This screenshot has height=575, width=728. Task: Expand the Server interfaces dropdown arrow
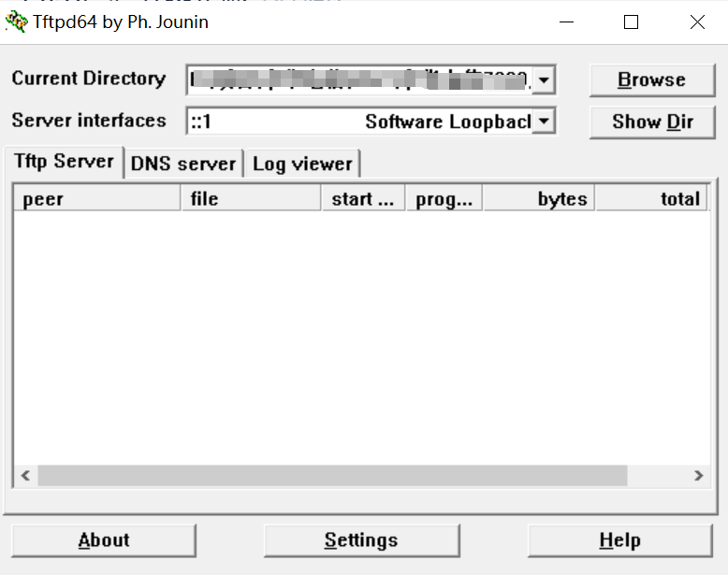(544, 122)
